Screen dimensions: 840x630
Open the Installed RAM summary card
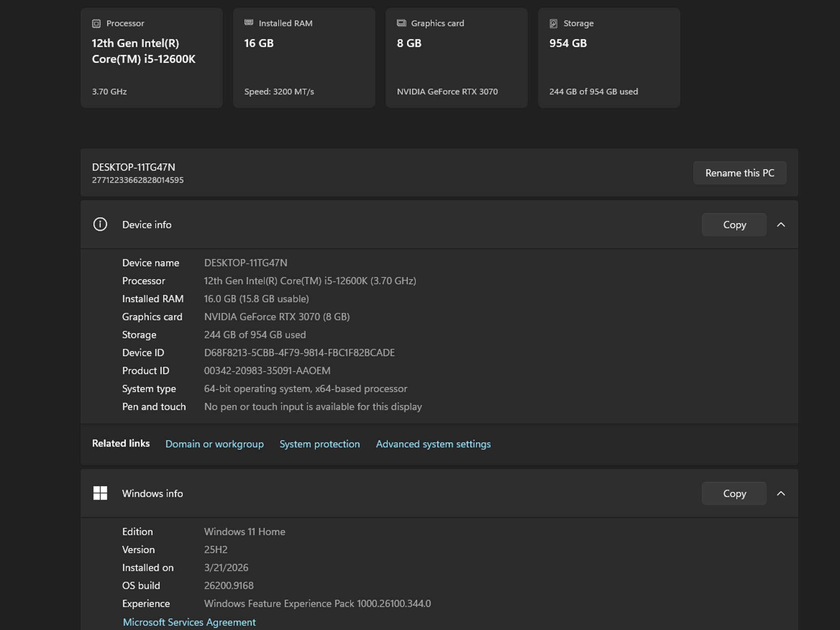(304, 58)
